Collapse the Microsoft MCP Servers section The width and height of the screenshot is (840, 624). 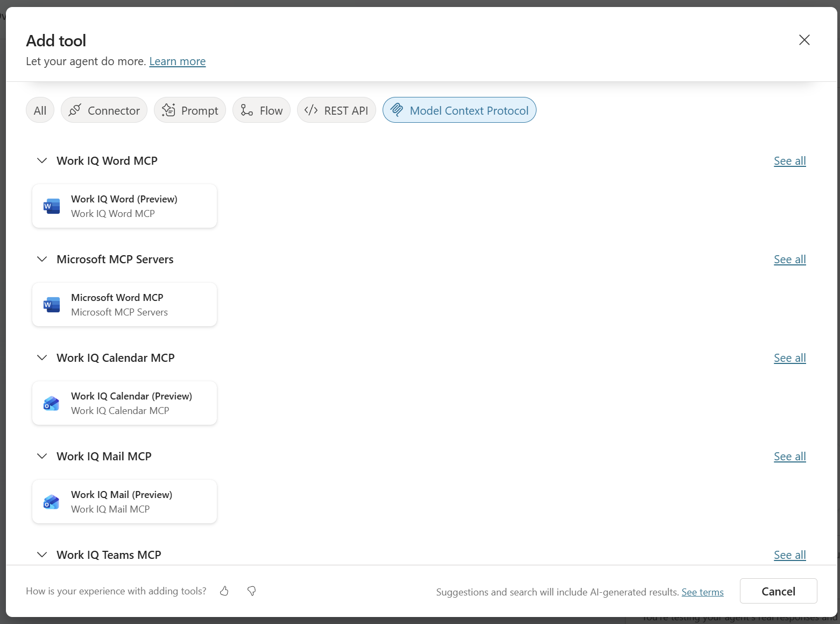(42, 259)
